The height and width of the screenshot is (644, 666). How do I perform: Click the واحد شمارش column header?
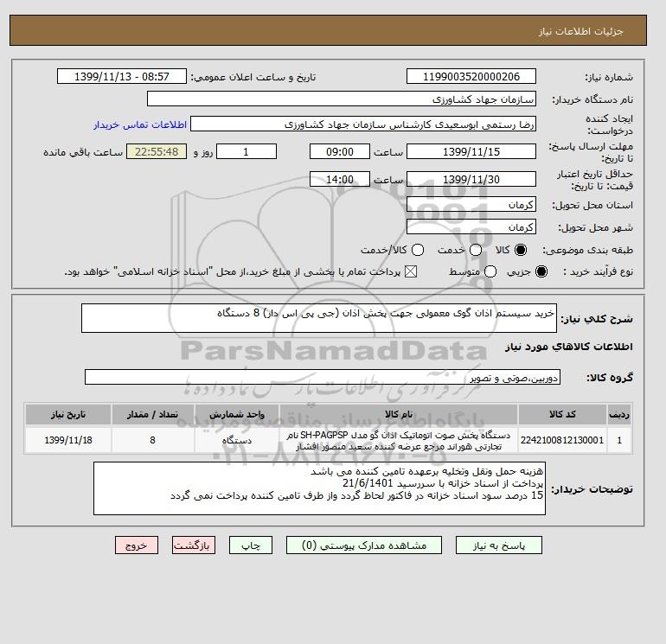(237, 415)
